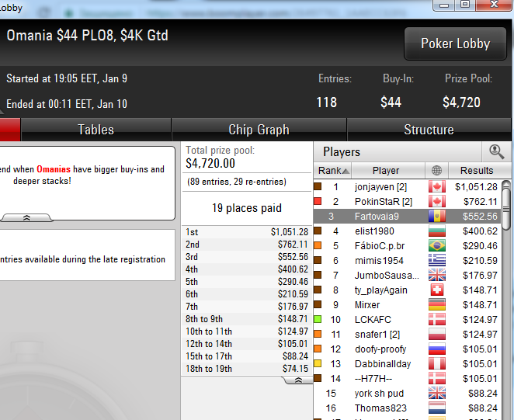Sort players by Rank column
514x420 pixels.
pos(333,171)
